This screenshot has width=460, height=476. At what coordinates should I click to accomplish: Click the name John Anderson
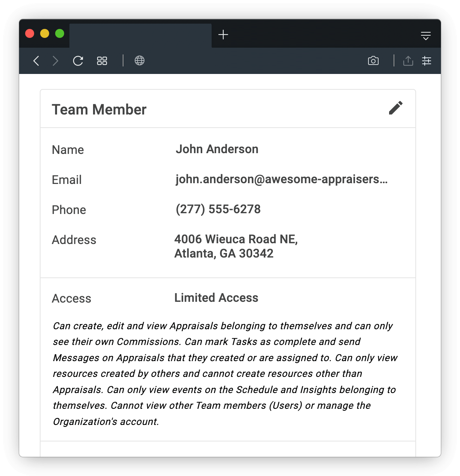point(217,149)
